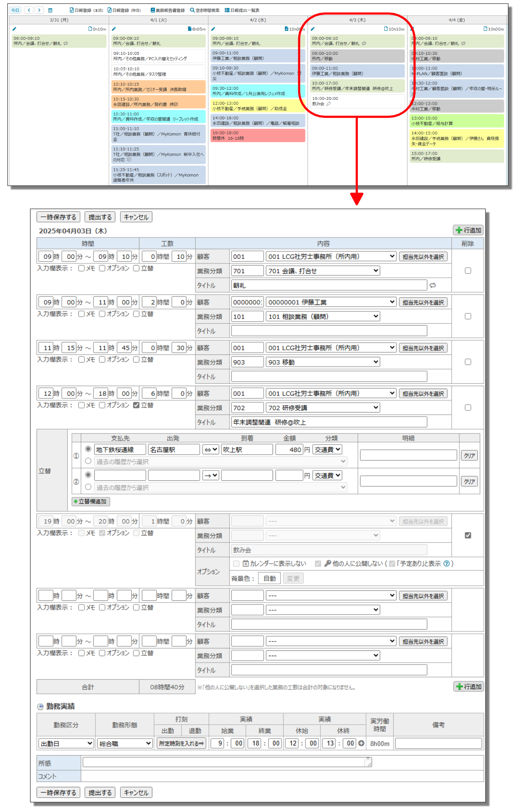Check オプション in 09:00-11:00 row

(x=102, y=314)
